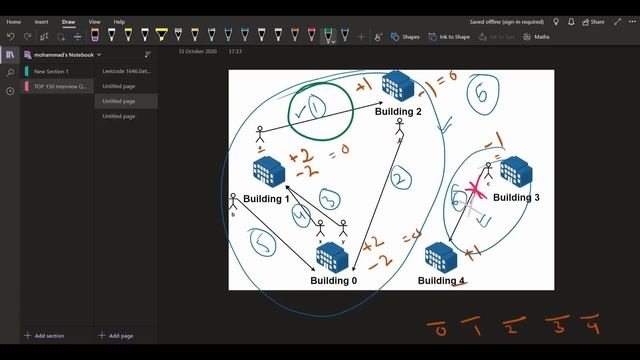
Task: Open the TOP 150 Interview Q... section
Action: [58, 87]
